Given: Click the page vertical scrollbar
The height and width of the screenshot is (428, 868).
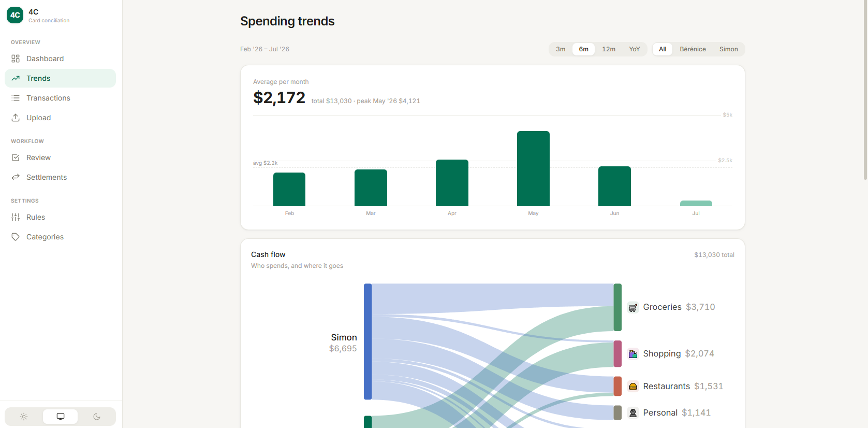Looking at the screenshot, I should coord(865,90).
